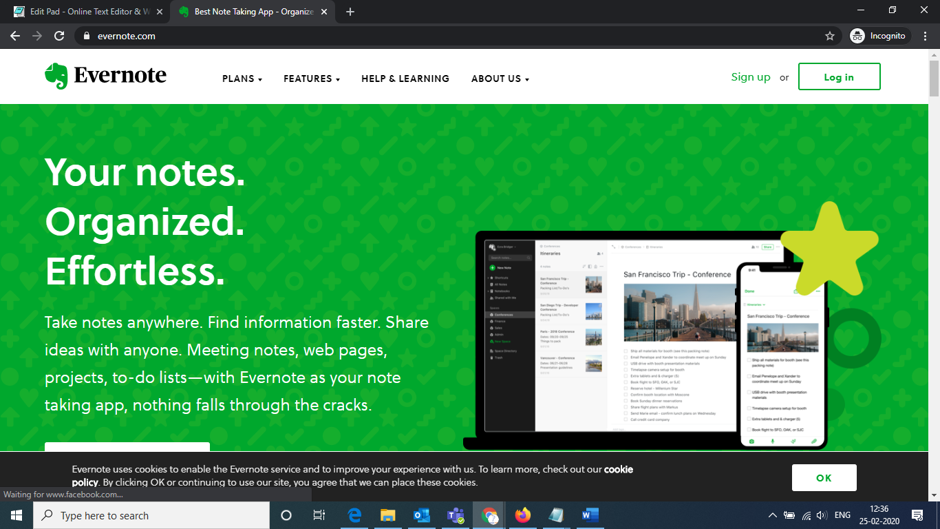Close the Edit Pad tab
The width and height of the screenshot is (940, 529).
coord(159,11)
